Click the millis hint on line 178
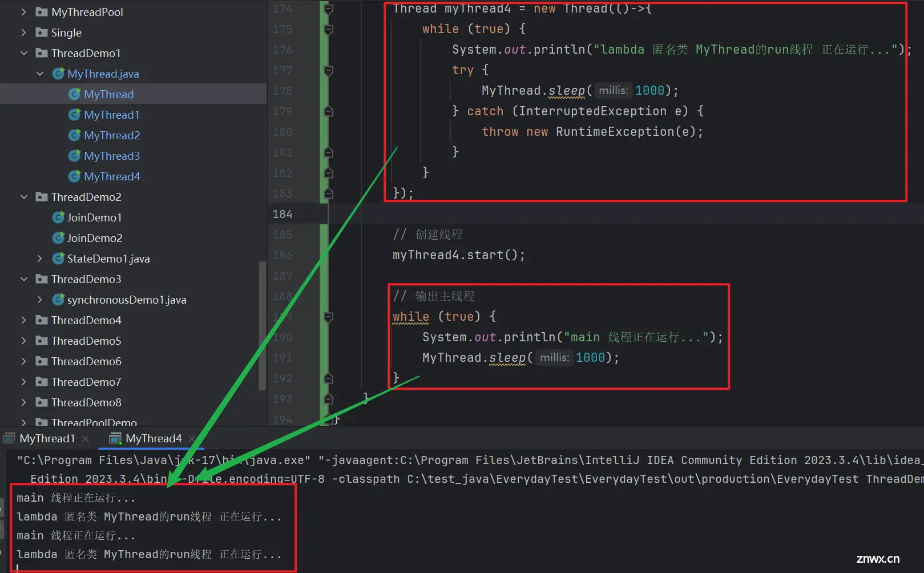Image resolution: width=924 pixels, height=573 pixels. (x=613, y=91)
